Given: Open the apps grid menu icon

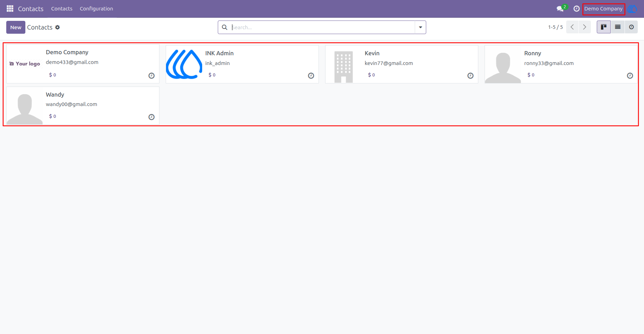Looking at the screenshot, I should (10, 8).
